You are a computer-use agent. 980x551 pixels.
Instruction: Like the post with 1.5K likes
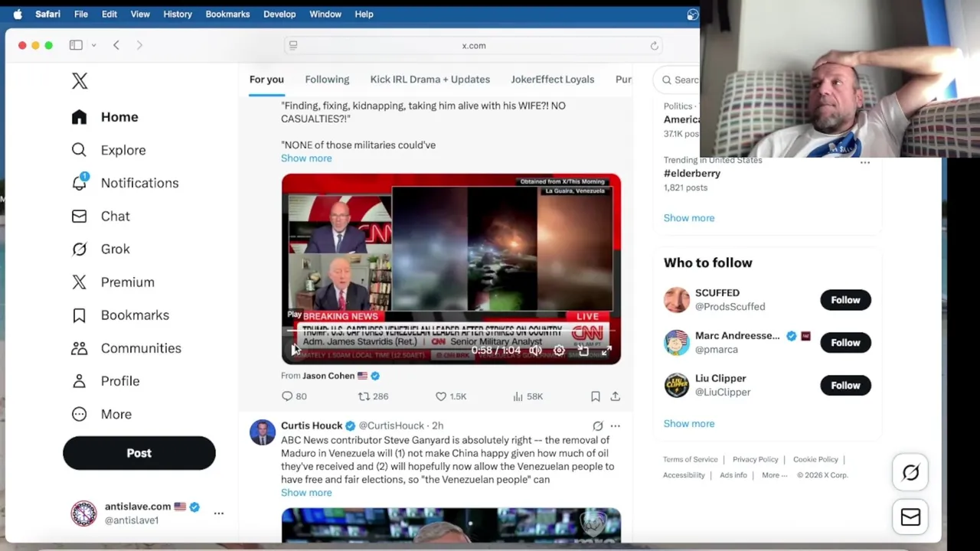450,396
